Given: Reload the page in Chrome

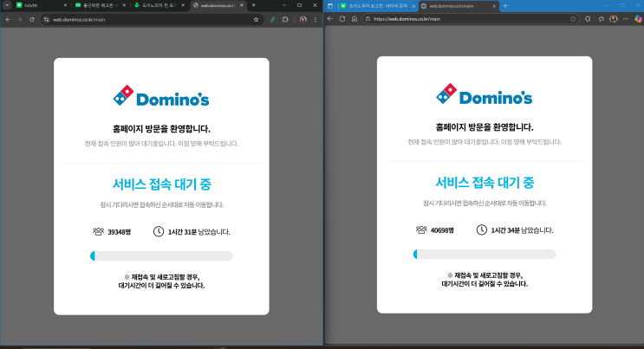Looking at the screenshot, I should 31,19.
